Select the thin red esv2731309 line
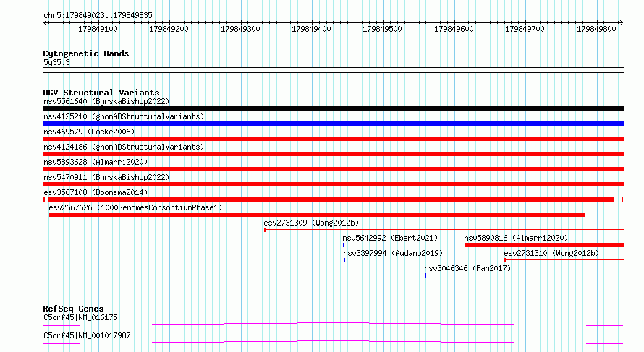This screenshot has height=352, width=644. click(x=444, y=230)
